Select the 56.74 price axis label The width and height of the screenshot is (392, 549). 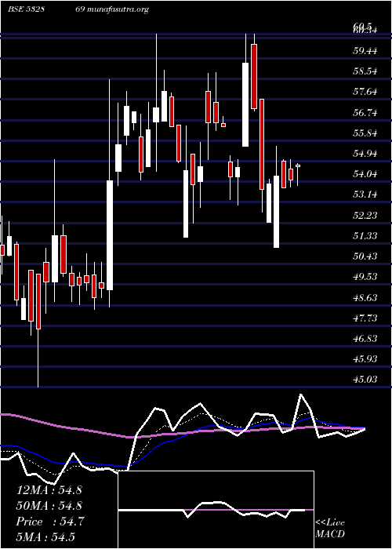pyautogui.click(x=365, y=113)
